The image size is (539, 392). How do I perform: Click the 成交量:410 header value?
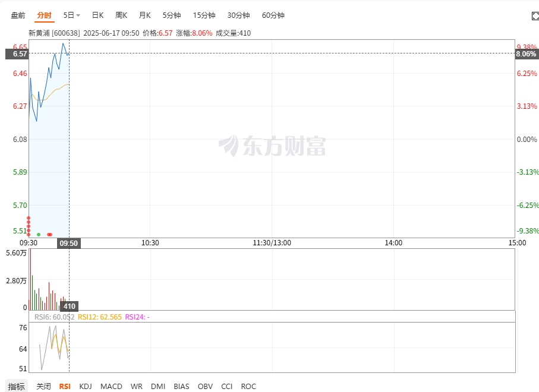[x=233, y=33]
